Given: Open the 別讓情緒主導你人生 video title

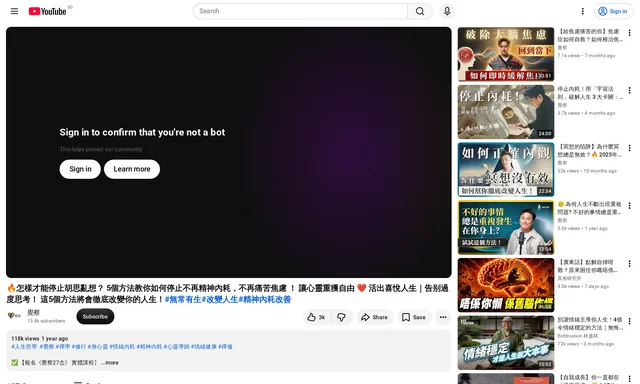Looking at the screenshot, I should pos(590,323).
